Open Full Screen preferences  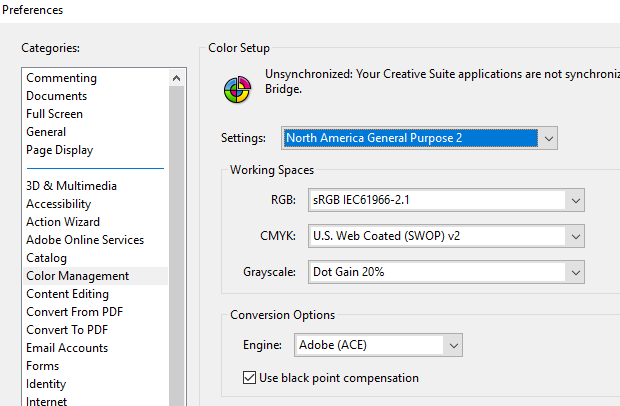pyautogui.click(x=55, y=114)
